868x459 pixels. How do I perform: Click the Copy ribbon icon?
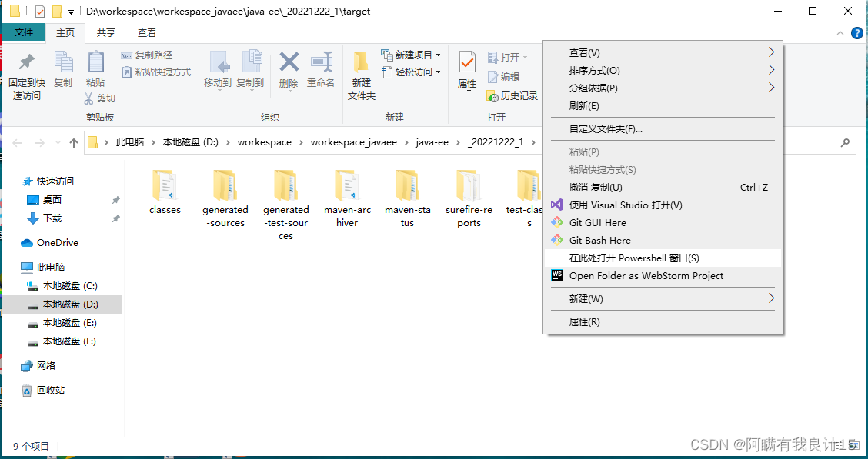pos(62,63)
